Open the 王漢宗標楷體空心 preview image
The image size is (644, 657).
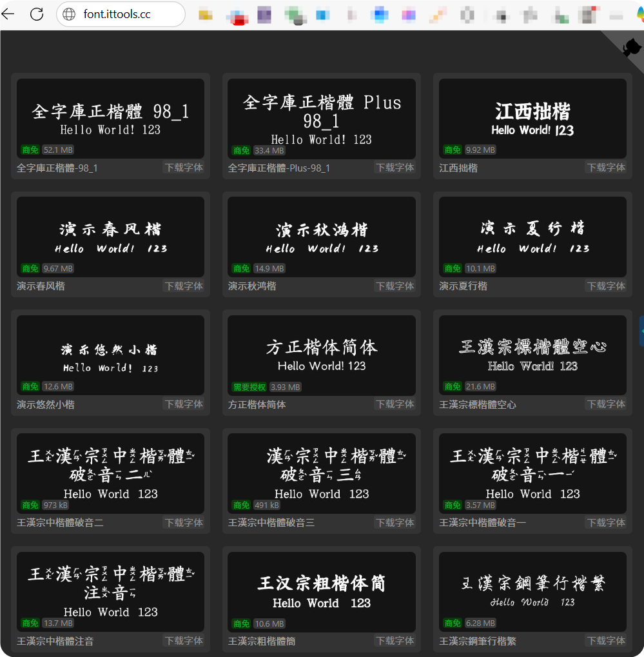tap(532, 355)
